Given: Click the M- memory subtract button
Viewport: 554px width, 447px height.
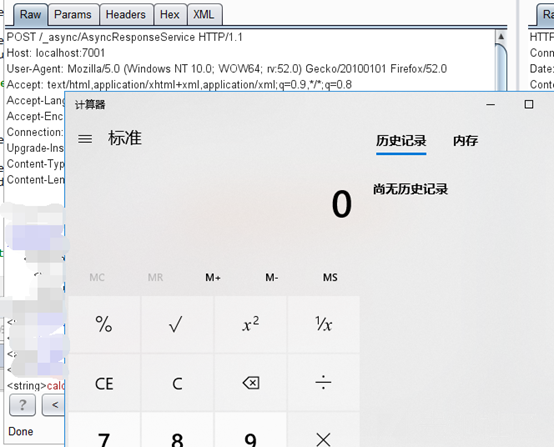Looking at the screenshot, I should click(x=272, y=277).
